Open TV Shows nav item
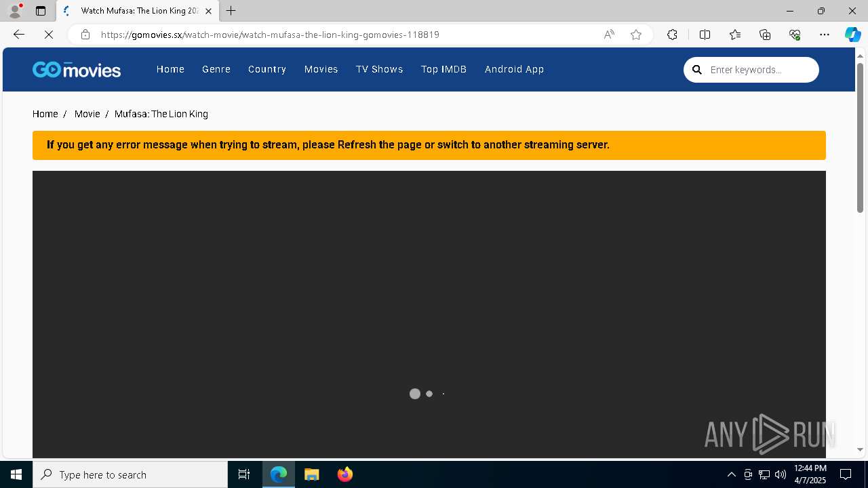868x488 pixels. pyautogui.click(x=380, y=69)
